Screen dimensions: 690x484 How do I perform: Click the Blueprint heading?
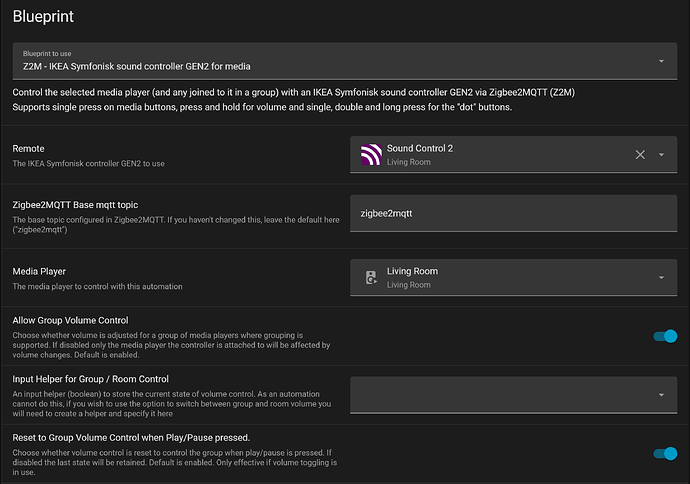(x=43, y=17)
